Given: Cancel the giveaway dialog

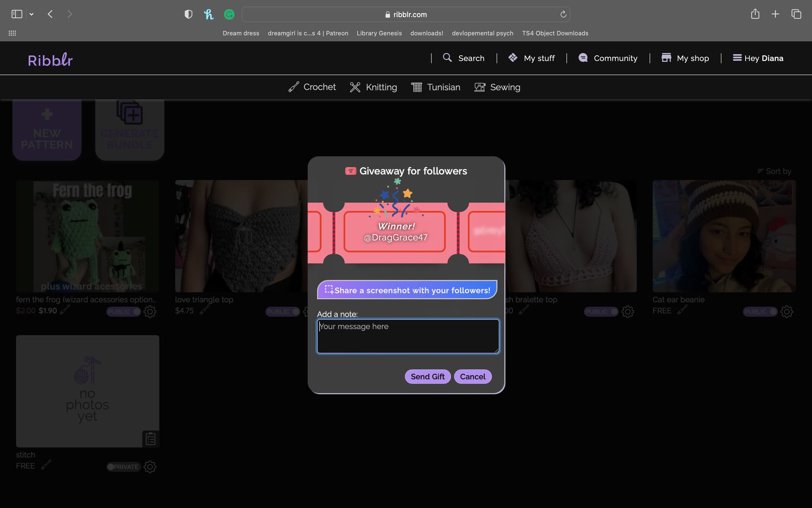Looking at the screenshot, I should pyautogui.click(x=472, y=377).
